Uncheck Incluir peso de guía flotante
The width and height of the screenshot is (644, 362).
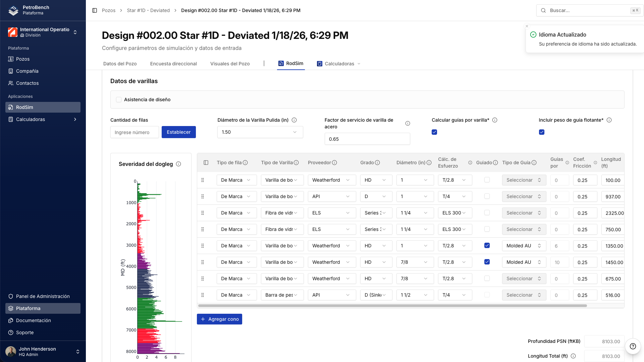point(542,132)
